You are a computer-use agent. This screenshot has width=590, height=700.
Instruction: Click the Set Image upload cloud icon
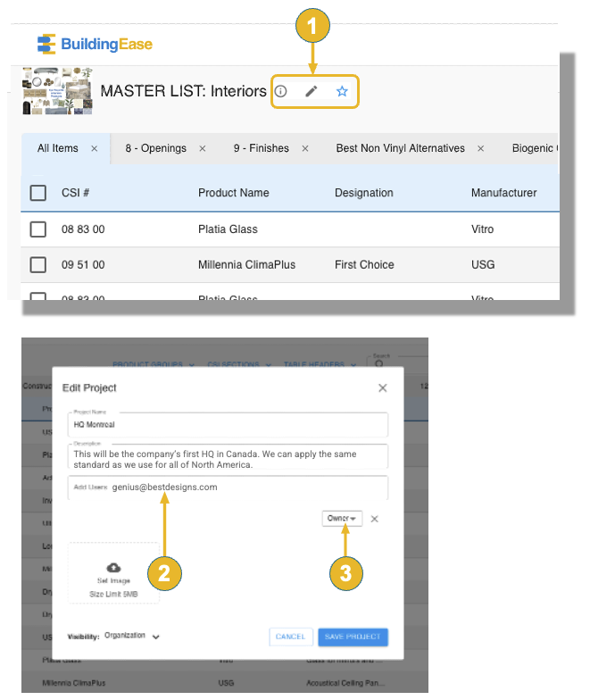[x=114, y=568]
